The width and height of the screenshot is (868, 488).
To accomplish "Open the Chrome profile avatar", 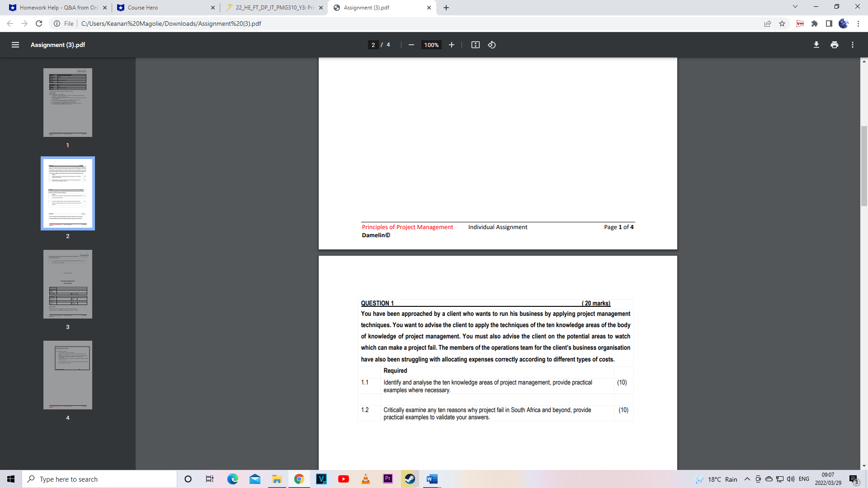I will click(844, 23).
